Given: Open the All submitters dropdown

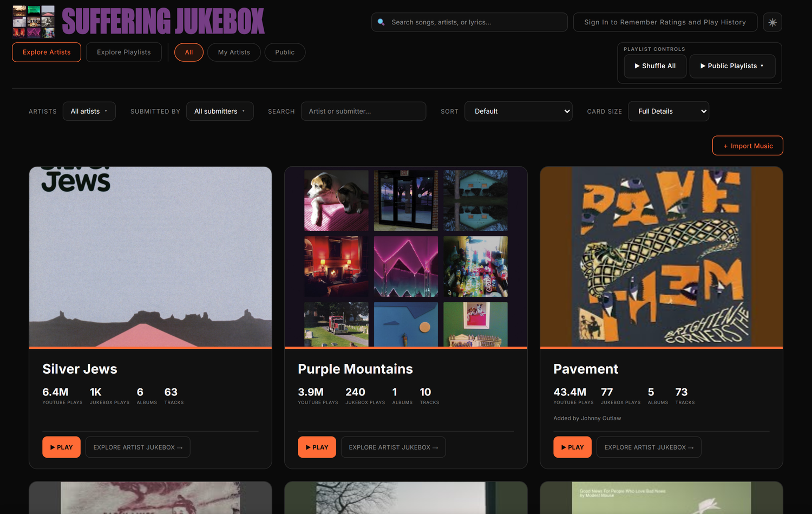Looking at the screenshot, I should coord(220,111).
